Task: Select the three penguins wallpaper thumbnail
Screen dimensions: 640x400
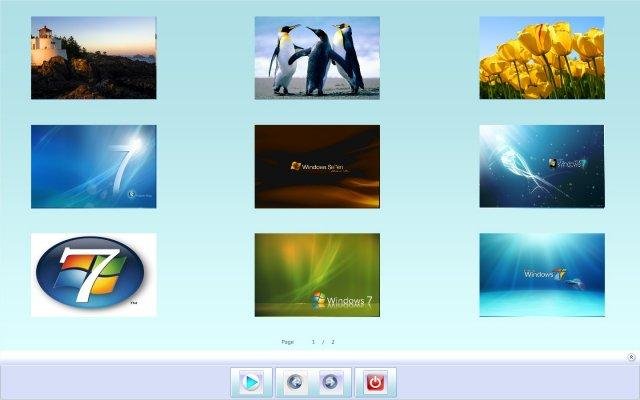Action: pyautogui.click(x=317, y=58)
